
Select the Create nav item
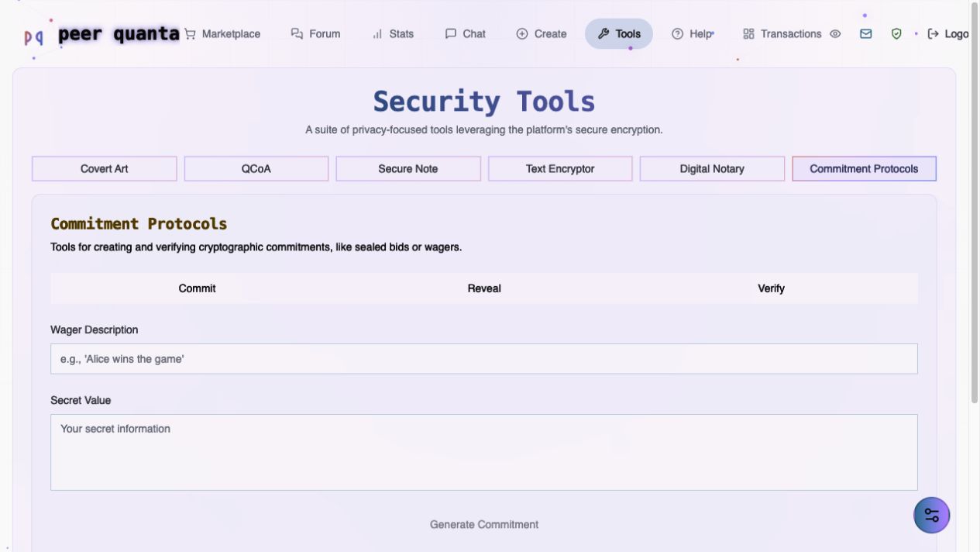pyautogui.click(x=542, y=34)
